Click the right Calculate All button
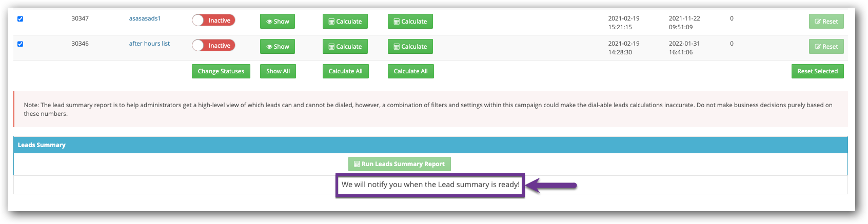Viewport: 868px width, 224px height. [x=410, y=71]
